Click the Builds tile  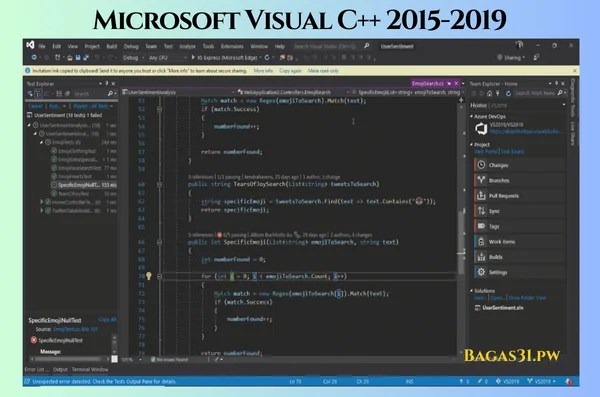[x=519, y=257]
